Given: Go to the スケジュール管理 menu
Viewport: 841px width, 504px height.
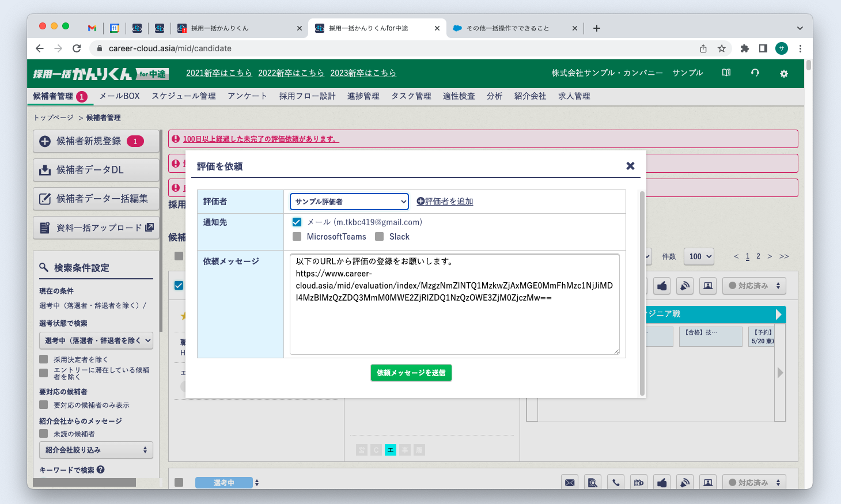Looking at the screenshot, I should tap(183, 96).
